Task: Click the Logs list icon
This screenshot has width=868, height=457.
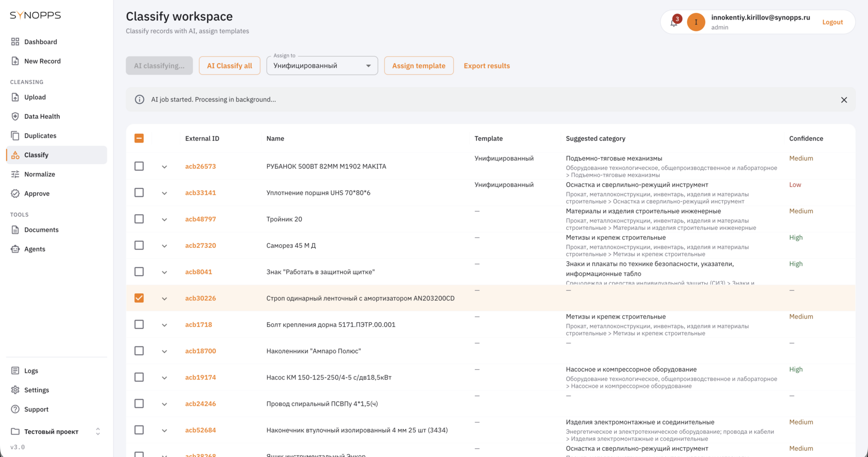Action: (x=15, y=371)
